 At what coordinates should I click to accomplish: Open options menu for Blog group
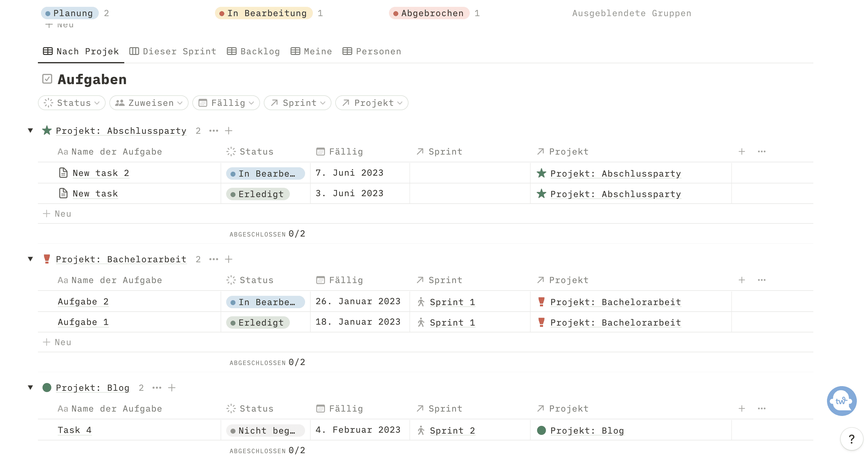157,388
